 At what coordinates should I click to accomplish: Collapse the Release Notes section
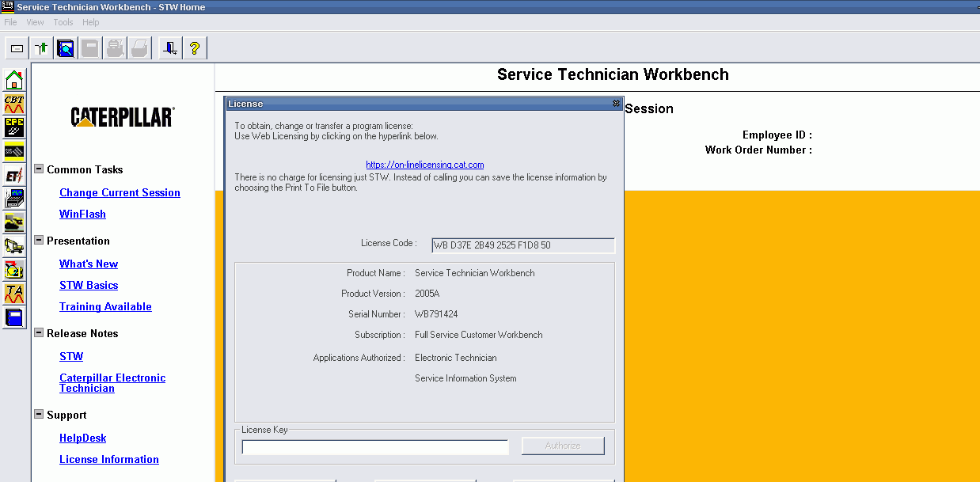(39, 332)
